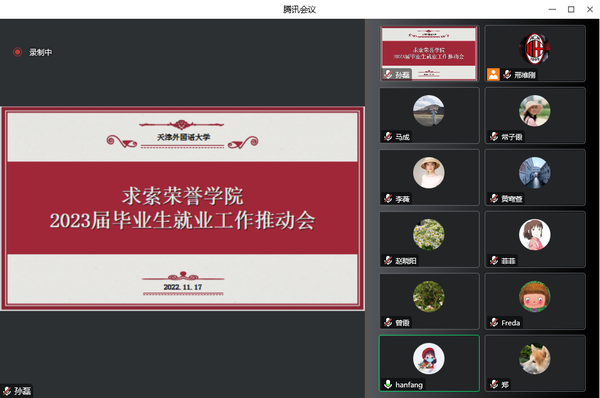
Task: Click the Venice canal avatar tile
Action: (x=535, y=177)
